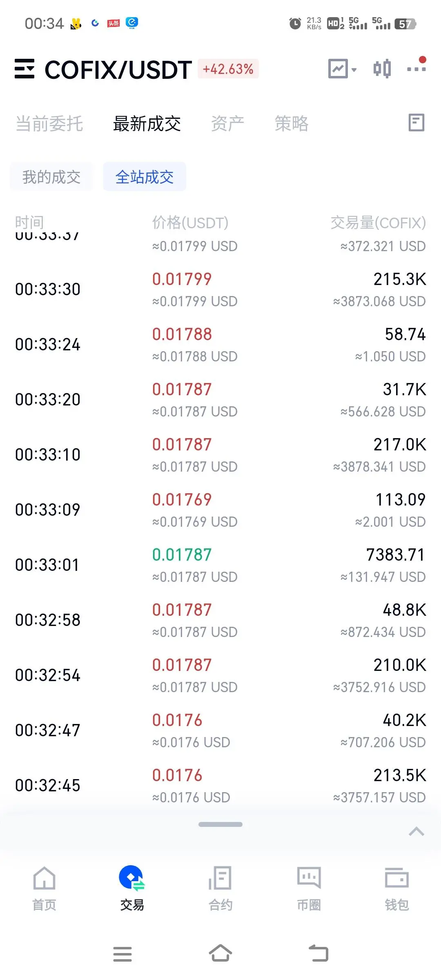The height and width of the screenshot is (980, 441).
Task: Open the COFIX/USDT pair selector
Action: 118,69
